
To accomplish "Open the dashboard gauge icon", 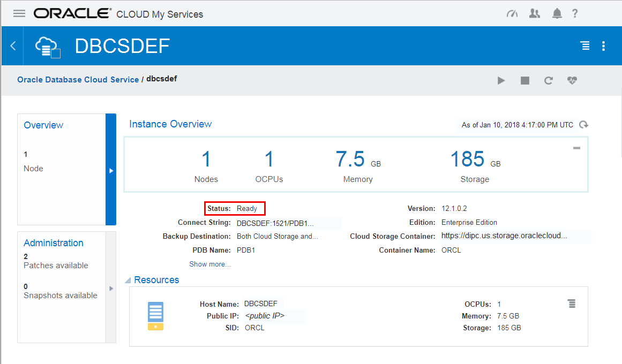I will pyautogui.click(x=512, y=13).
